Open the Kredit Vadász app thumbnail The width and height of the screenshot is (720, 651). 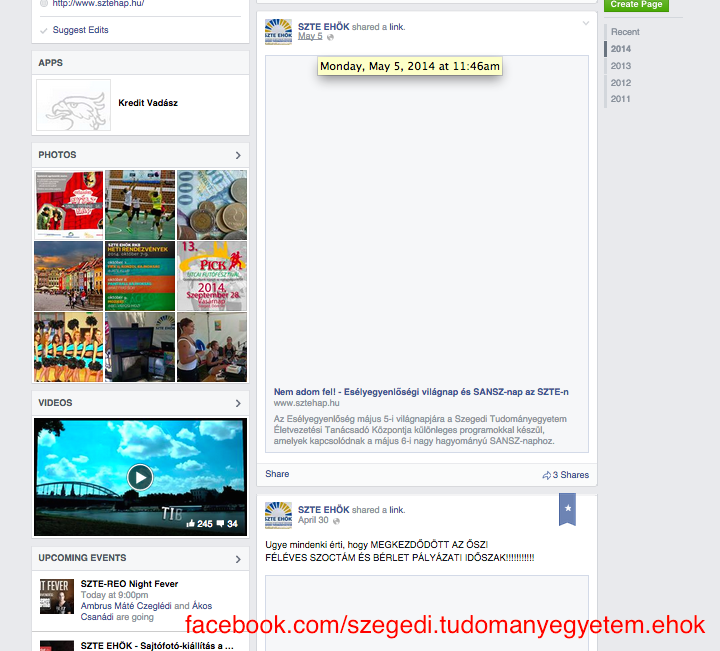73,105
